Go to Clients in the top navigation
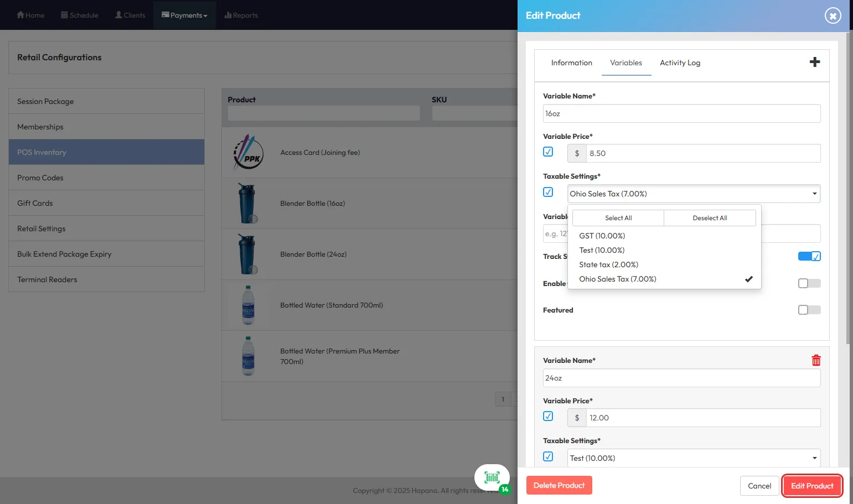The width and height of the screenshot is (853, 504). point(130,15)
